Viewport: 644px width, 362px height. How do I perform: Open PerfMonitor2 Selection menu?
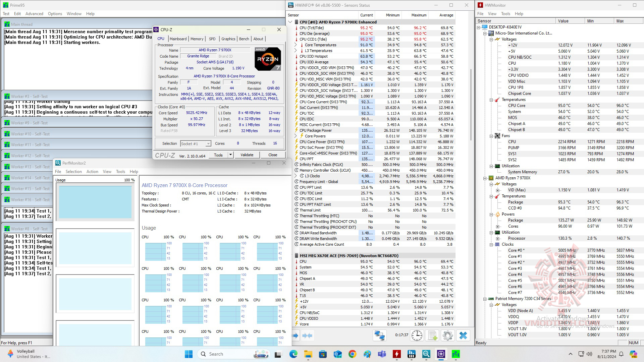point(73,171)
